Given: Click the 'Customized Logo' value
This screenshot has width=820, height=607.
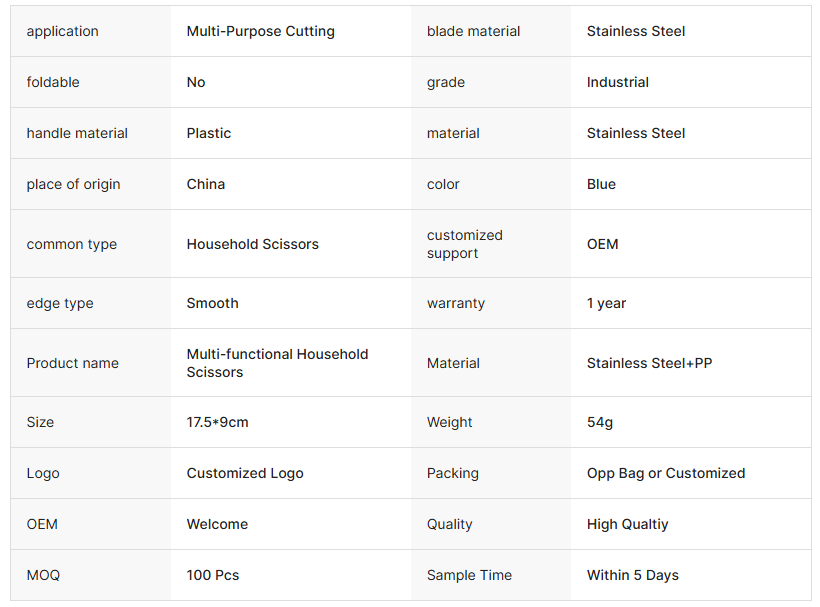Looking at the screenshot, I should click(244, 473).
